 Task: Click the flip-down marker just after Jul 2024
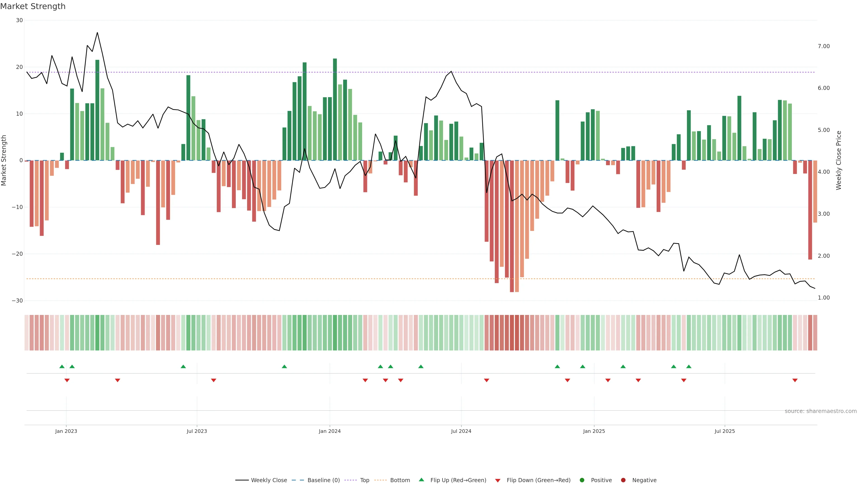click(x=487, y=380)
